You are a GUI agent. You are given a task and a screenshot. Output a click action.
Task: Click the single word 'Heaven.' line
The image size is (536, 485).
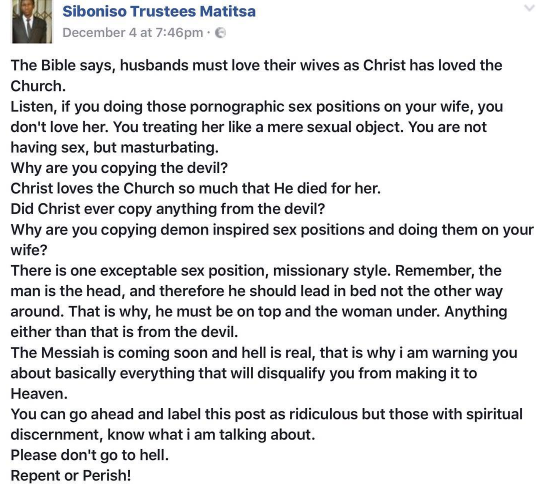pos(39,394)
